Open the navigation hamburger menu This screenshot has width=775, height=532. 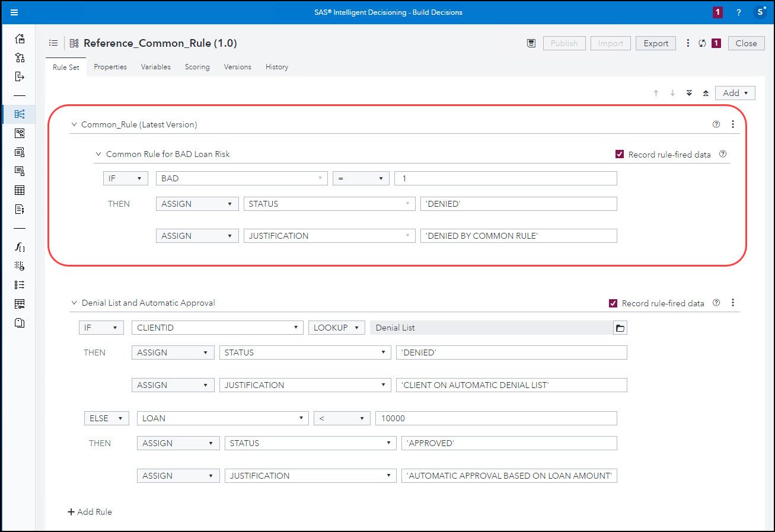pos(15,12)
